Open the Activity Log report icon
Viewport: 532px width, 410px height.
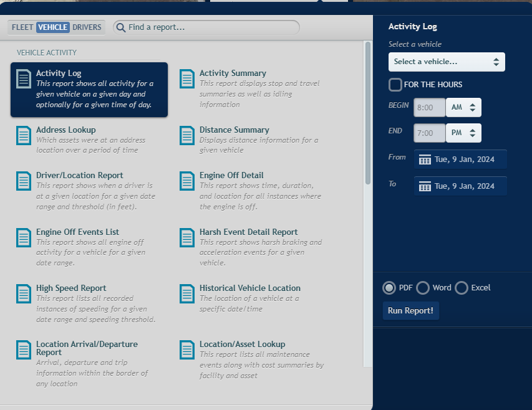[x=23, y=78]
